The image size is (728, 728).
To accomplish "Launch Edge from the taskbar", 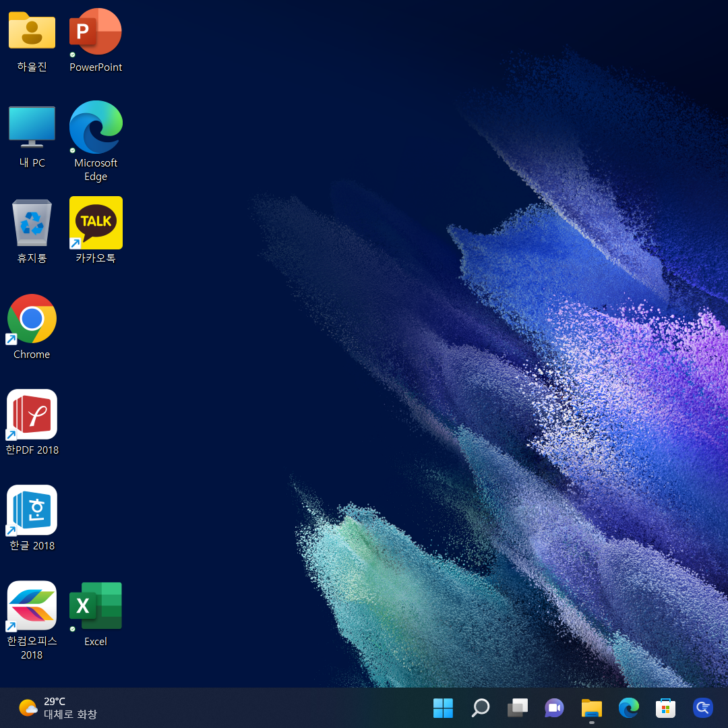I will [629, 708].
